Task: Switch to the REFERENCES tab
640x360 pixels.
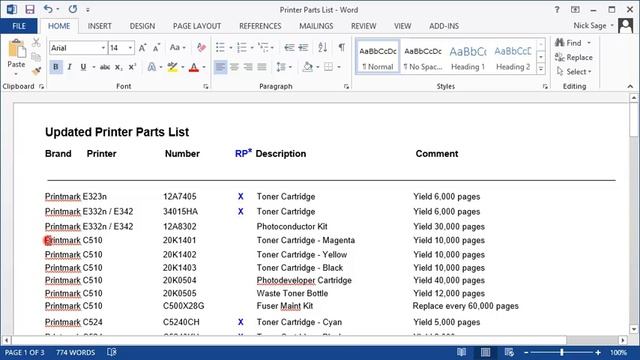Action: pyautogui.click(x=260, y=26)
